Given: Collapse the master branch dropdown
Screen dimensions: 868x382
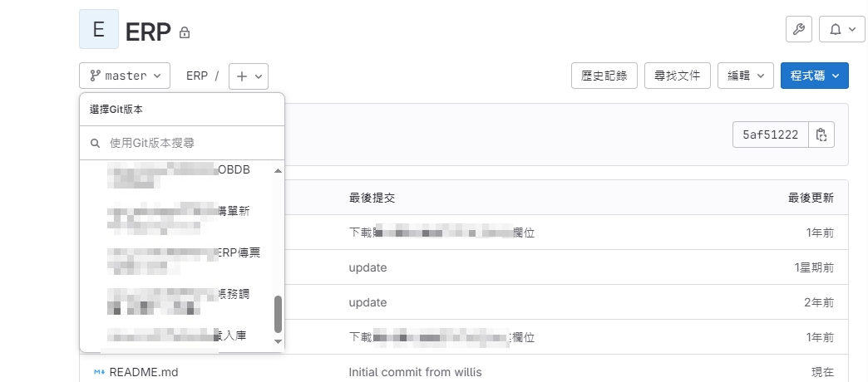Looking at the screenshot, I should coord(125,76).
